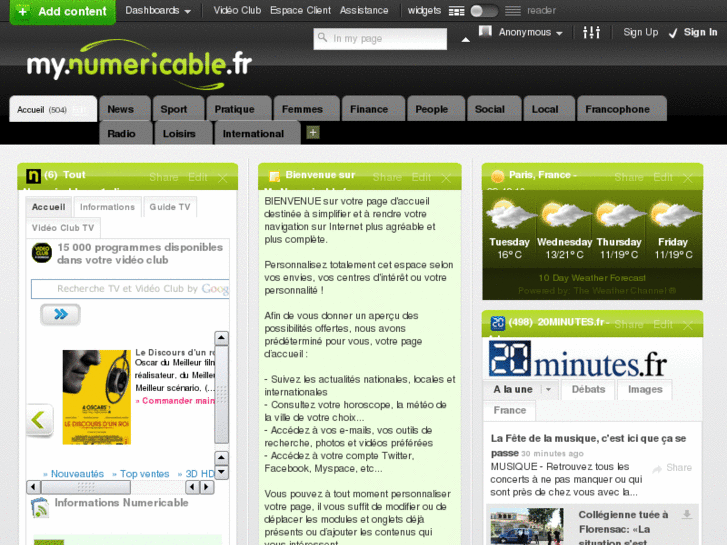Click the my.numericable.fr logo
727x545 pixels.
[x=139, y=65]
